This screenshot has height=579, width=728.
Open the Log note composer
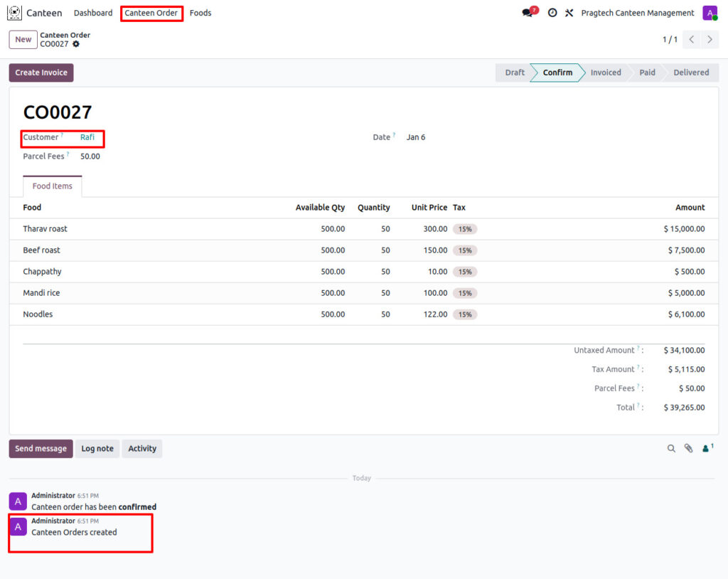pyautogui.click(x=97, y=449)
